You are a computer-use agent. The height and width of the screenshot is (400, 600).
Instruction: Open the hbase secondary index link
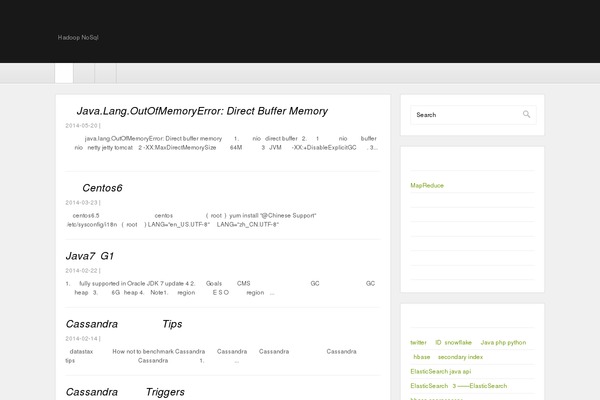point(448,357)
